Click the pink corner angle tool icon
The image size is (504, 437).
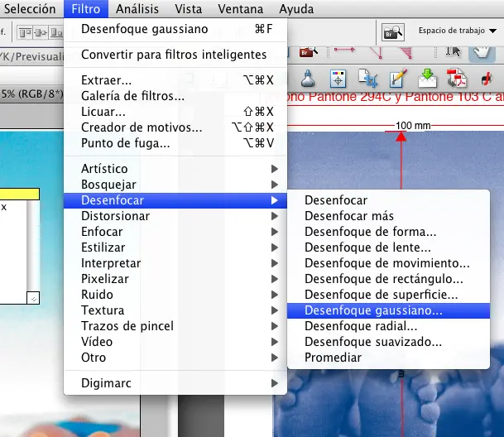coord(376,52)
